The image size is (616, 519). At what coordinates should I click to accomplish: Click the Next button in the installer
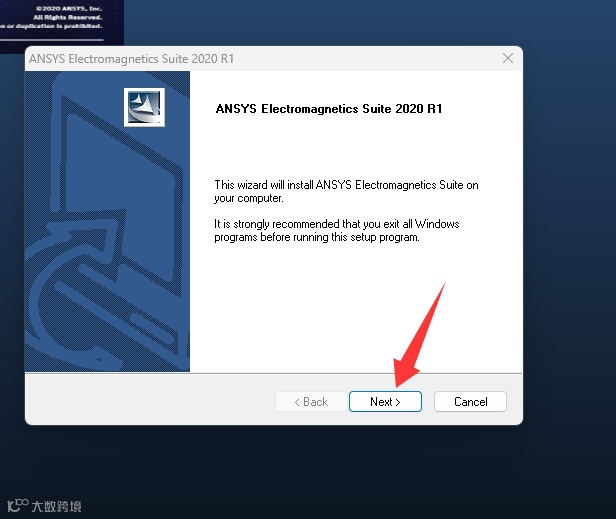(385, 402)
